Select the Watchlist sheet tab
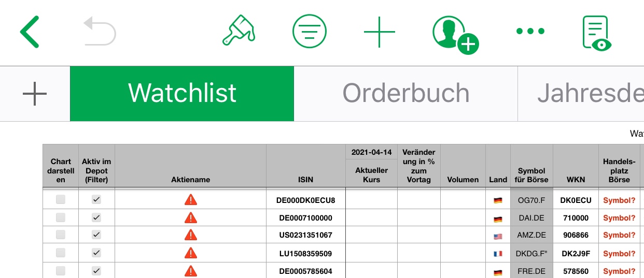The width and height of the screenshot is (644, 278). pos(182,94)
